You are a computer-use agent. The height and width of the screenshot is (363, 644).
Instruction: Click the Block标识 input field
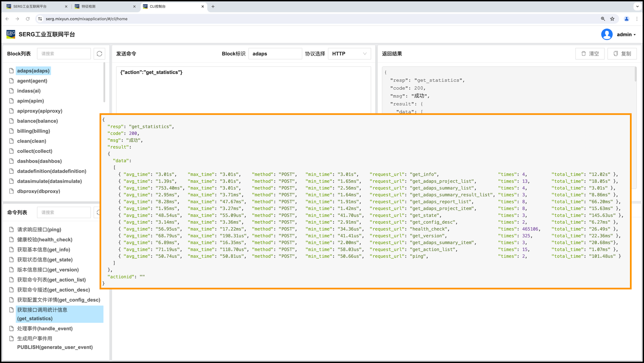pos(275,54)
